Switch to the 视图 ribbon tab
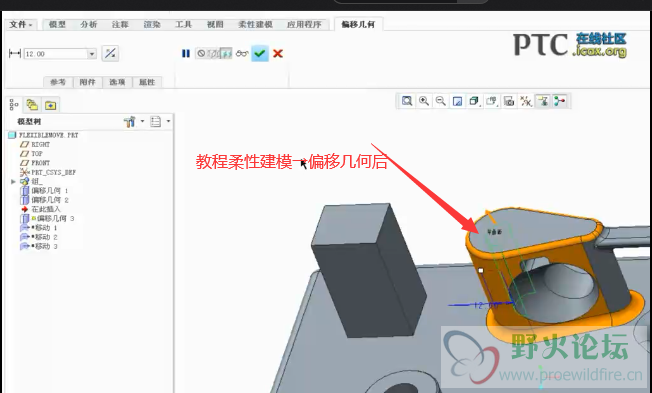 click(x=215, y=25)
